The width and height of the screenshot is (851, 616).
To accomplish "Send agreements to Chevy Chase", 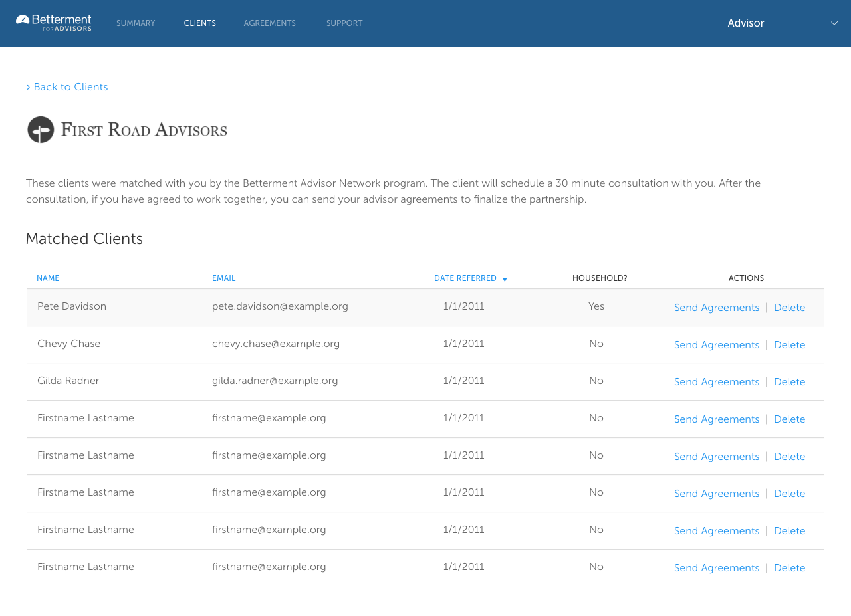I will (x=716, y=345).
